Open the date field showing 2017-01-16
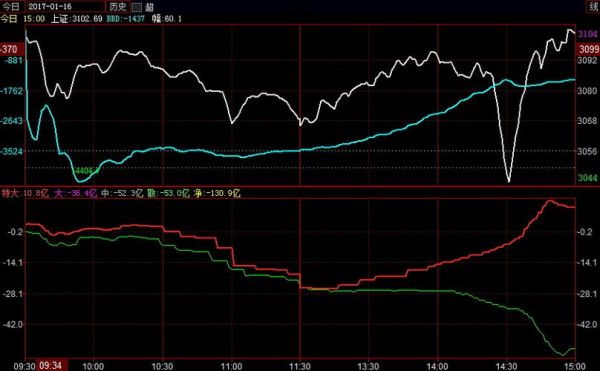The image size is (600, 371). [65, 7]
